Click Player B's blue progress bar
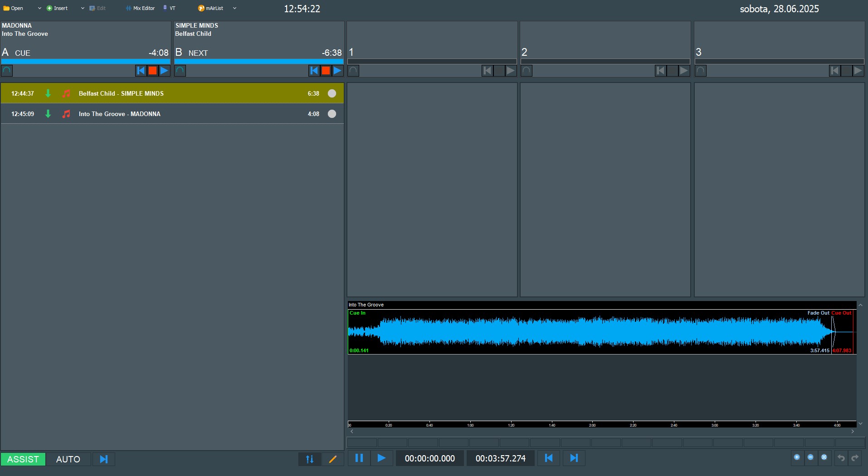868x476 pixels. pyautogui.click(x=259, y=61)
